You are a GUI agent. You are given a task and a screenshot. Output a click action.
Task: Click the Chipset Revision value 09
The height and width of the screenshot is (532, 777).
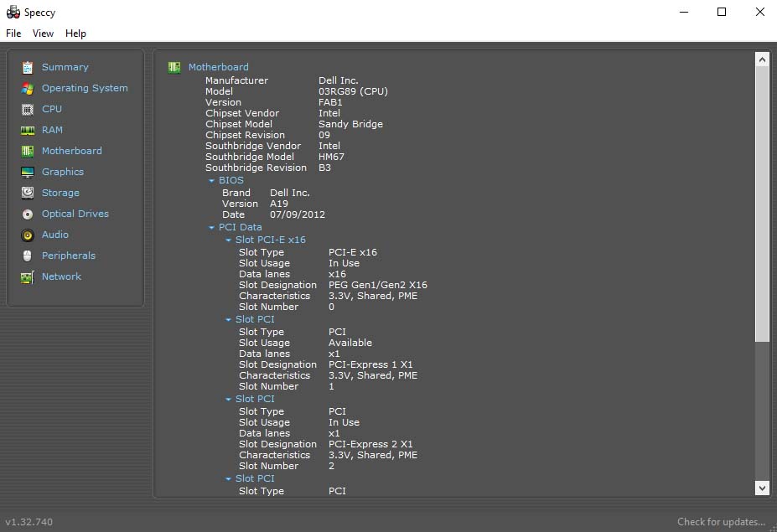(x=324, y=135)
